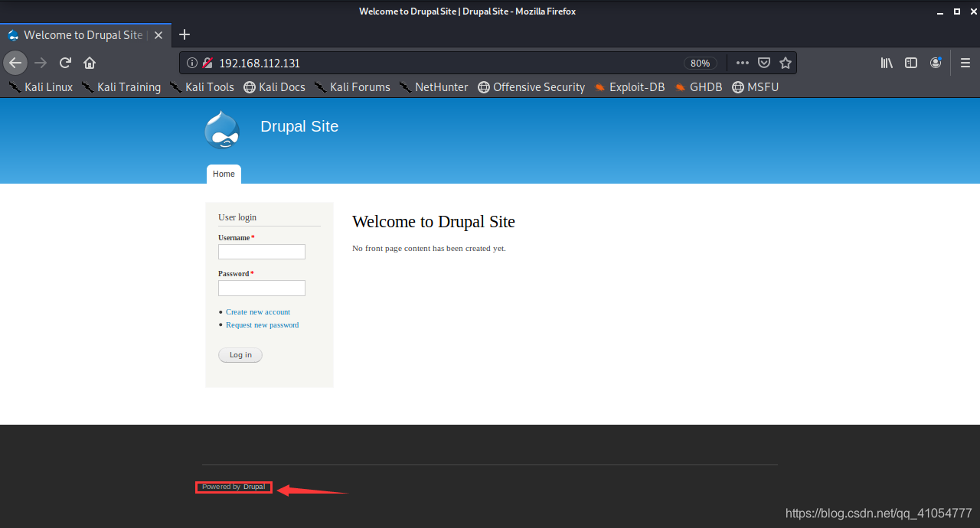
Task: Select the Home navigation tab
Action: [224, 174]
